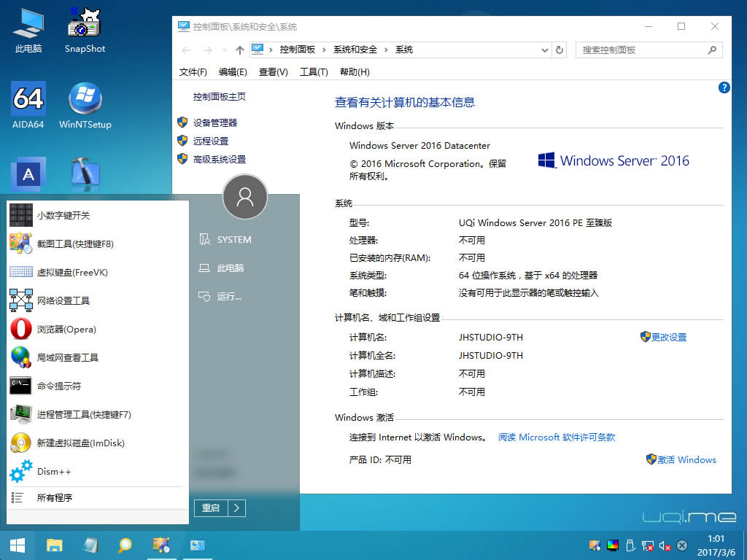Image resolution: width=747 pixels, height=560 pixels.
Task: Open 设备管理器 link
Action: coord(215,122)
